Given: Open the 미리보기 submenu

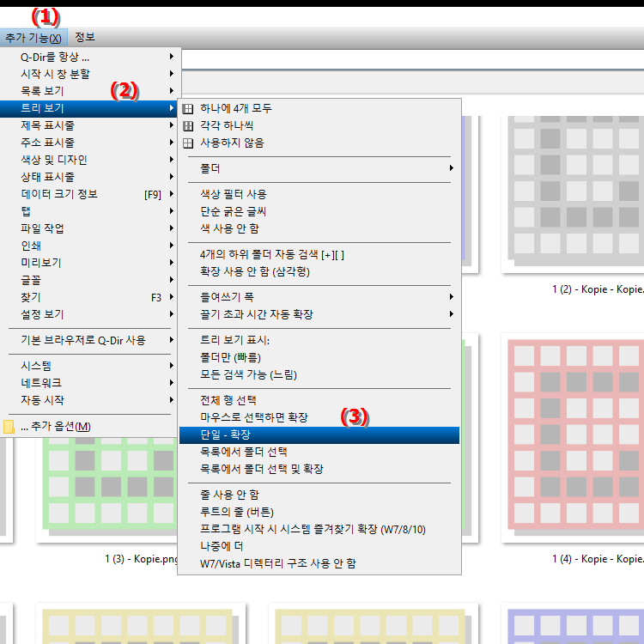Looking at the screenshot, I should tap(88, 263).
